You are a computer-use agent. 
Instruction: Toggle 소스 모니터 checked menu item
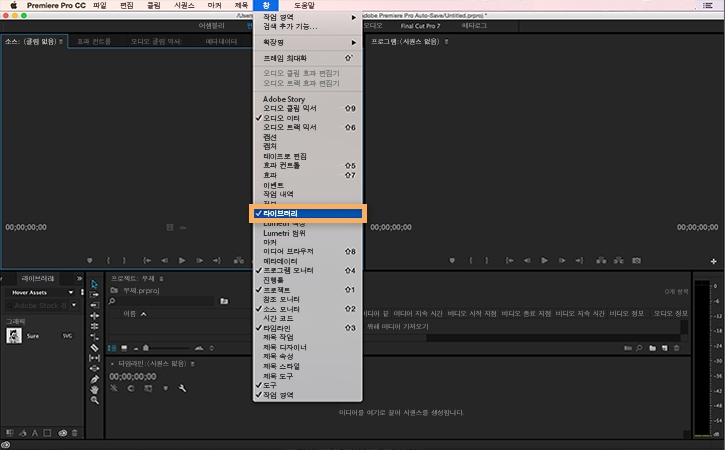point(307,309)
